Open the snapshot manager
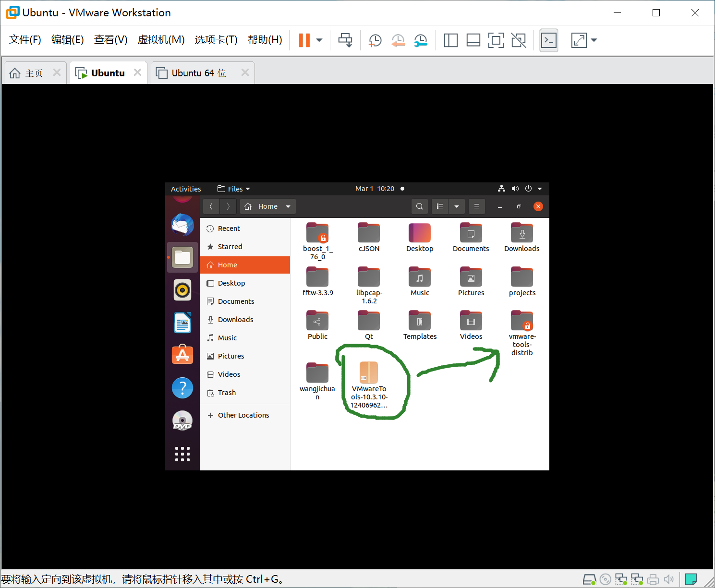 coord(421,40)
